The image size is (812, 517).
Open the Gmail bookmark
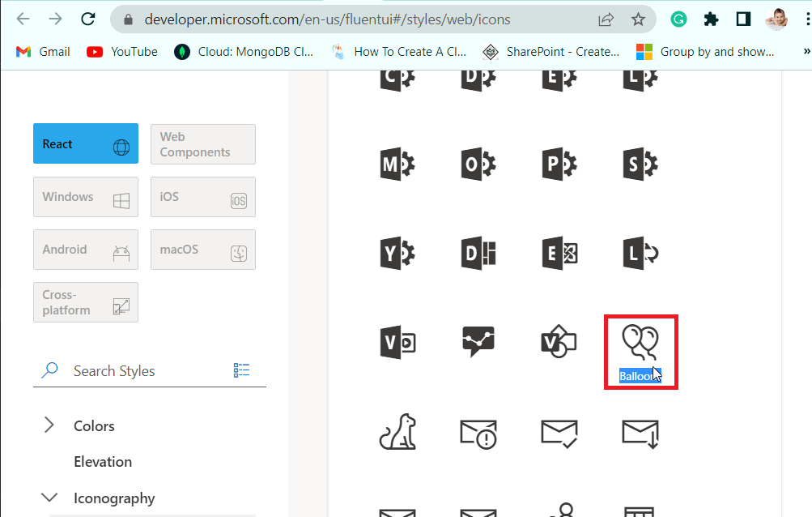[43, 52]
